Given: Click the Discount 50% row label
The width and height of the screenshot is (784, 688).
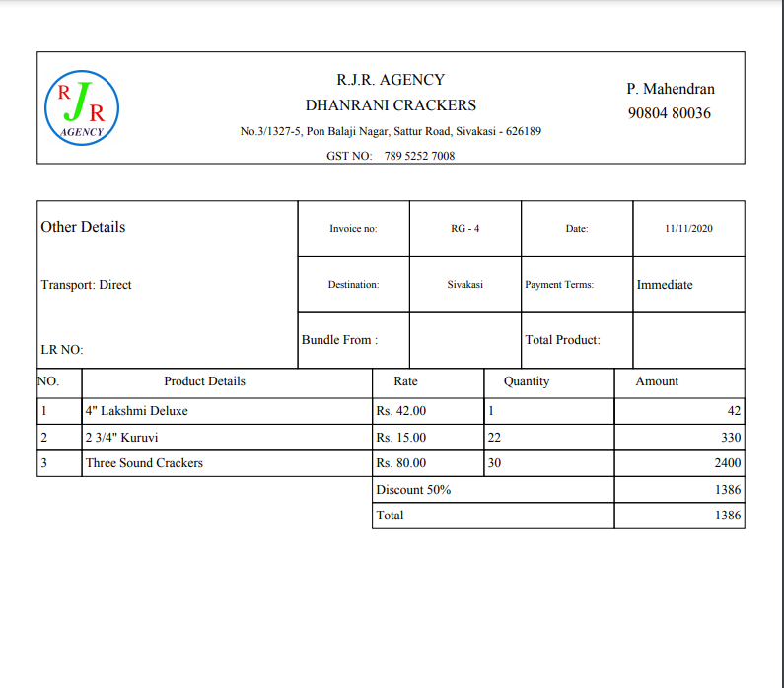Looking at the screenshot, I should coord(413,490).
